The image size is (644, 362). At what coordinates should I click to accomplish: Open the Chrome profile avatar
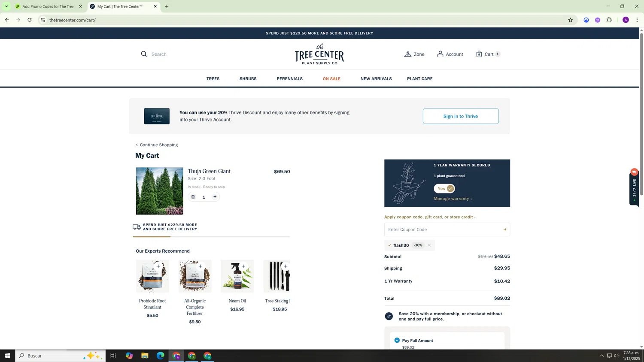[626, 20]
